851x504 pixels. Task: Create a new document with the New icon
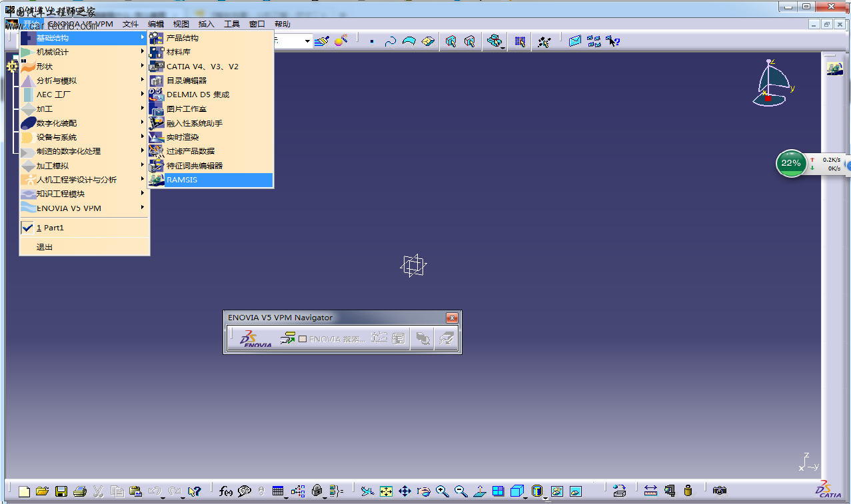coord(24,491)
